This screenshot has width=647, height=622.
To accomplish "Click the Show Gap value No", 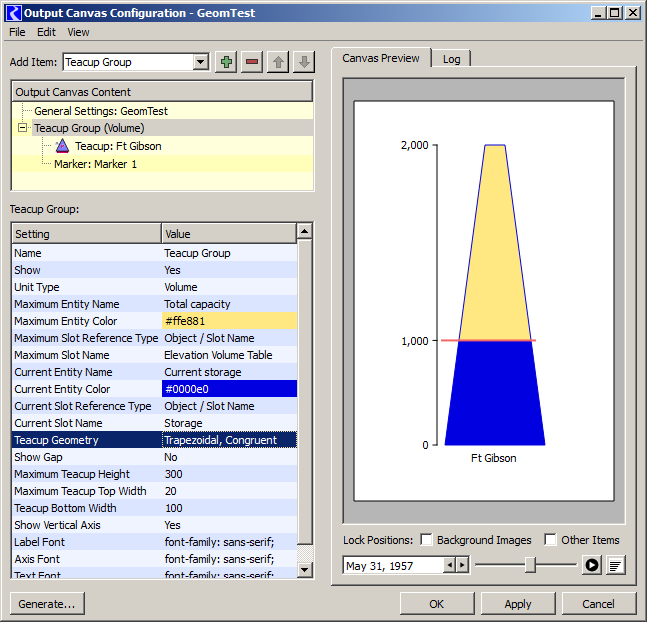I will click(x=229, y=457).
